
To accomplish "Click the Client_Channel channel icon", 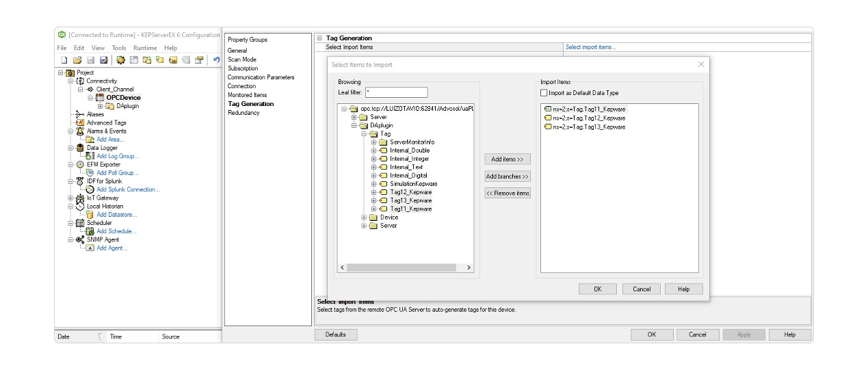I will point(90,89).
